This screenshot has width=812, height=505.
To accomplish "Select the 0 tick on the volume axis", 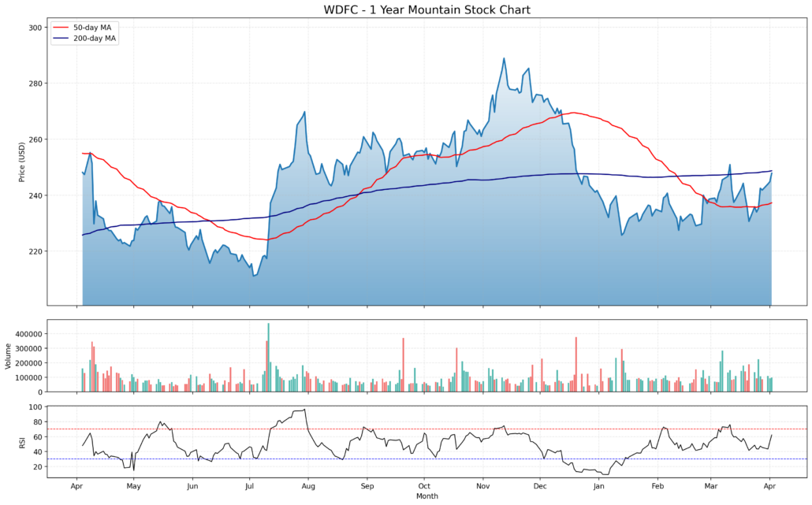I will click(x=40, y=392).
